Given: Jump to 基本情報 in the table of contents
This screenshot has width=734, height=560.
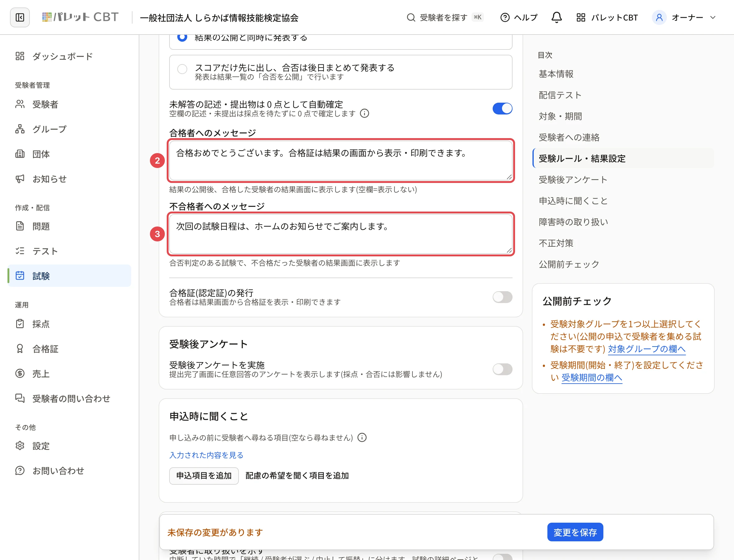Looking at the screenshot, I should click(556, 74).
